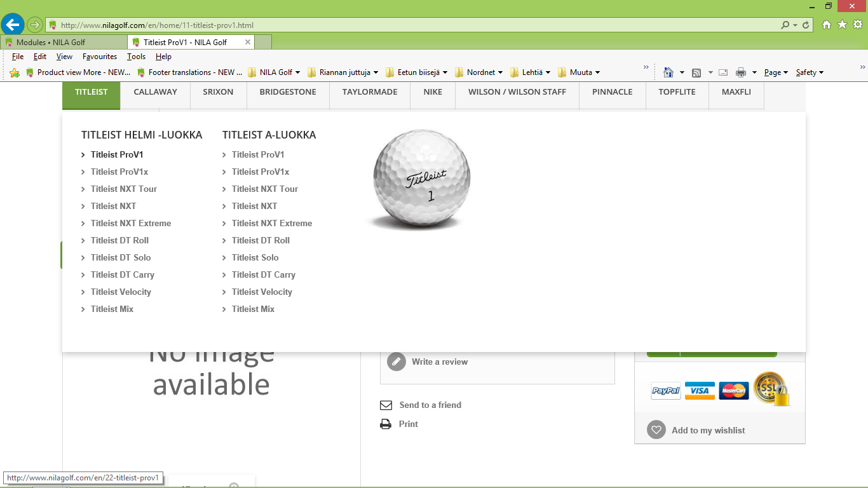Image resolution: width=868 pixels, height=488 pixels.
Task: Click the VISA payment logo
Action: (700, 391)
